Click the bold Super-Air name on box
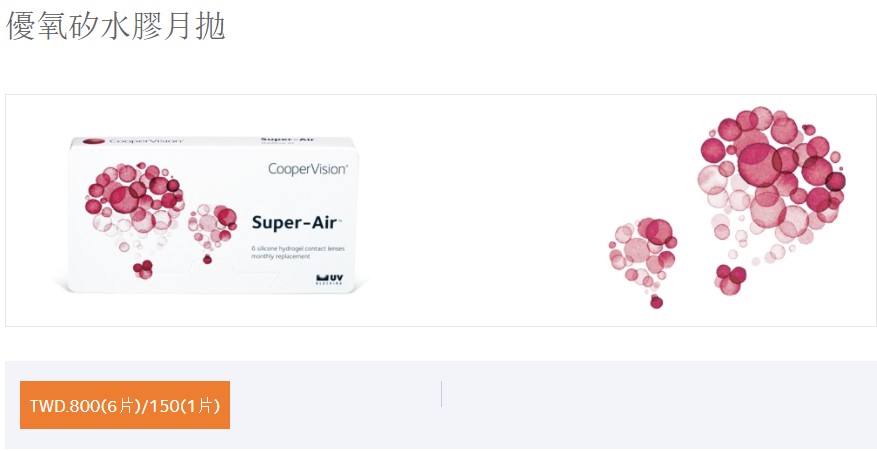The image size is (877, 451). 293,223
